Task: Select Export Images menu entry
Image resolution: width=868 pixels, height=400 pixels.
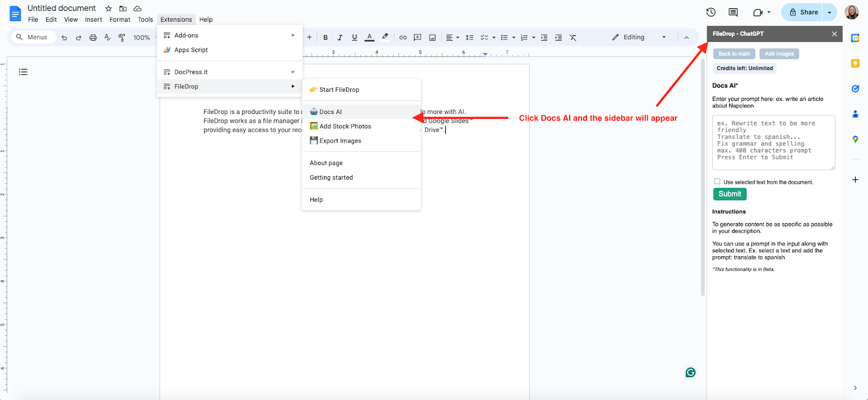Action: [361, 141]
